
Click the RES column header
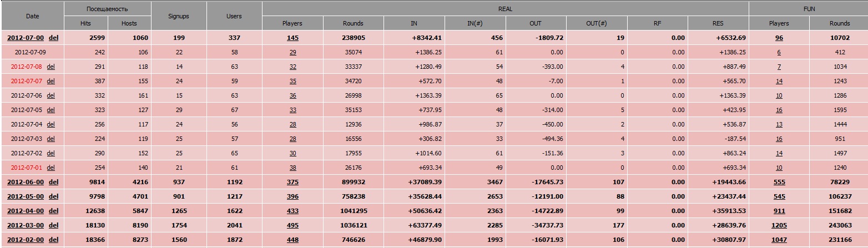(718, 23)
